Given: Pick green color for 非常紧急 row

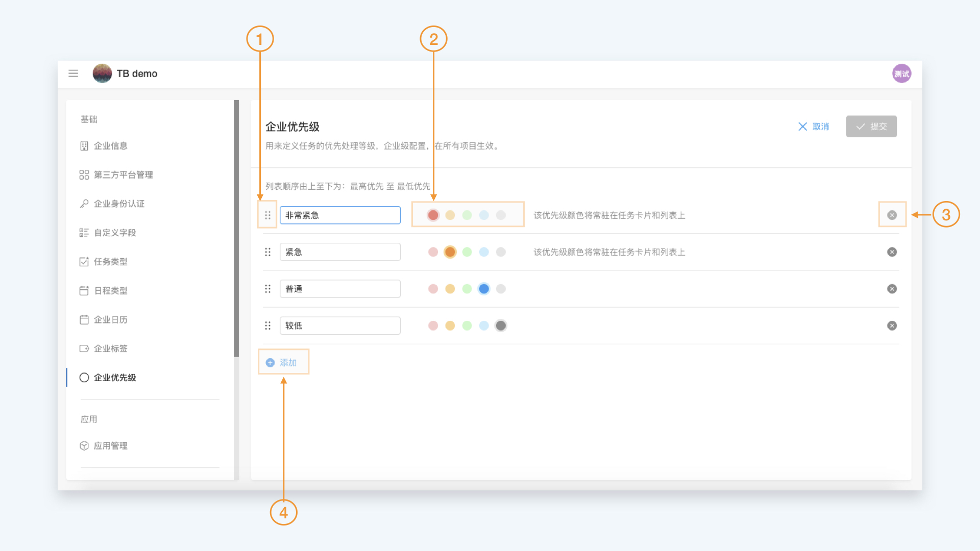Looking at the screenshot, I should point(467,215).
